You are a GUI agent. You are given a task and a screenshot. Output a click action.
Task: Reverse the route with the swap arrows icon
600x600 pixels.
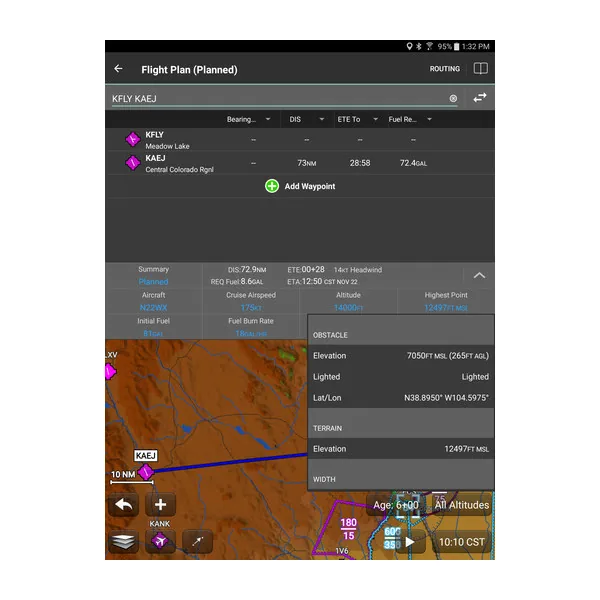tap(480, 98)
